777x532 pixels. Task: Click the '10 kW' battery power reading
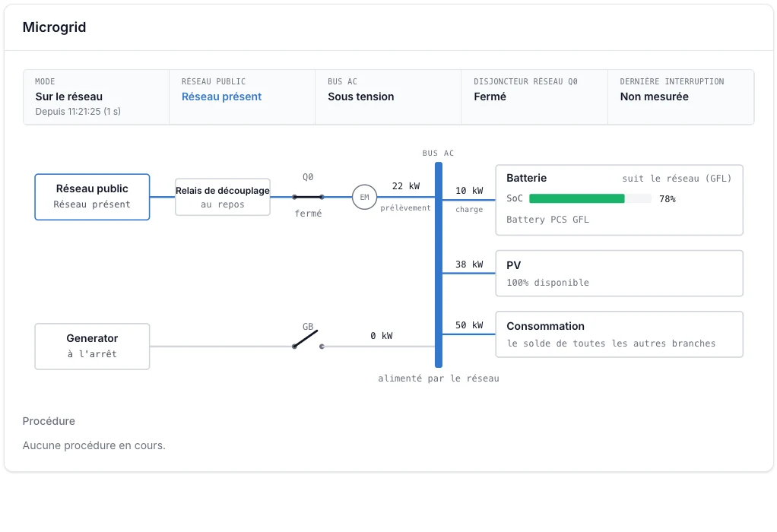(469, 191)
